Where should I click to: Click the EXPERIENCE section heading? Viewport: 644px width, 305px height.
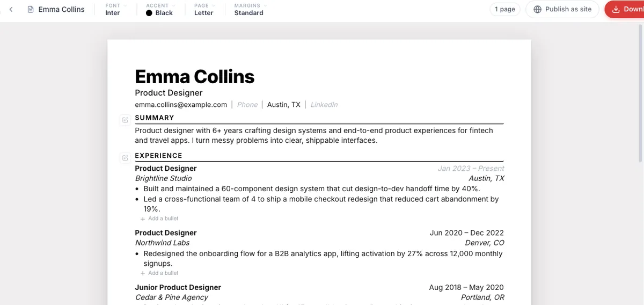pos(158,156)
